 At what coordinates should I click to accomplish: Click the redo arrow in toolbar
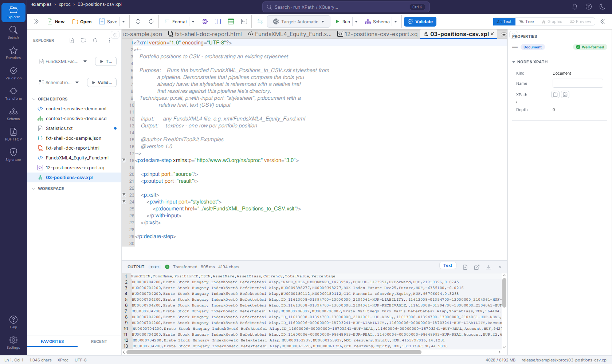coord(151,21)
